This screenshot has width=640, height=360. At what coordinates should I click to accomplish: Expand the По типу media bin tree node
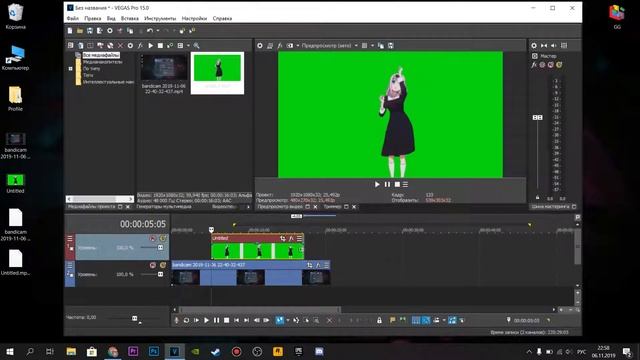pos(71,69)
